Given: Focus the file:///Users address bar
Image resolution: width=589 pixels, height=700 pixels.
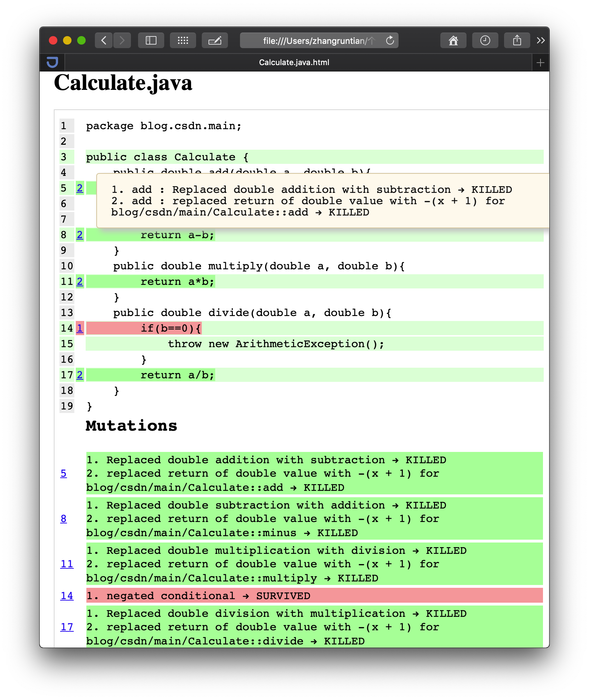Looking at the screenshot, I should point(319,40).
